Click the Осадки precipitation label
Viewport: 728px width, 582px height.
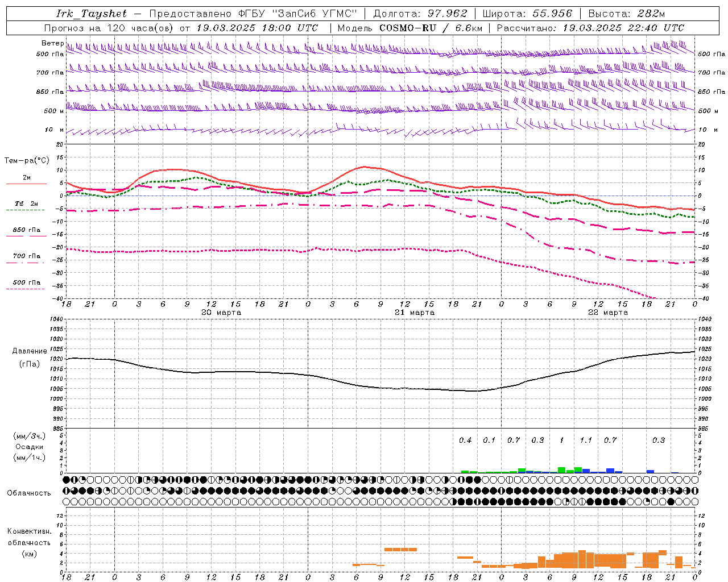click(30, 447)
